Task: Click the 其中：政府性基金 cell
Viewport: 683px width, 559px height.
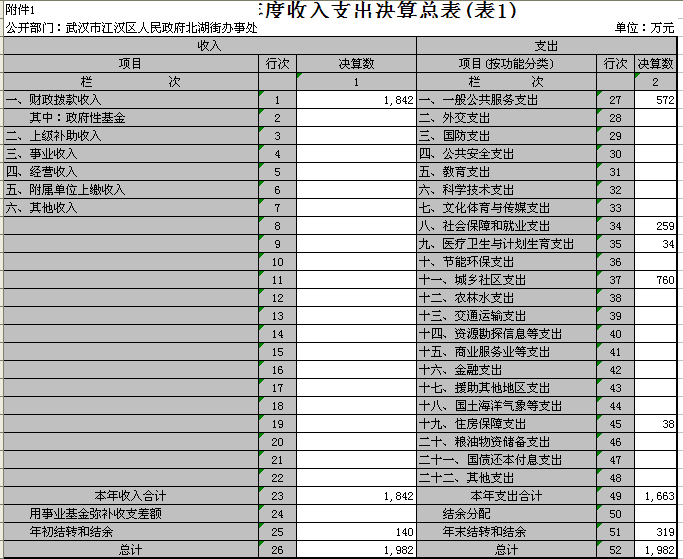Action: [x=130, y=118]
